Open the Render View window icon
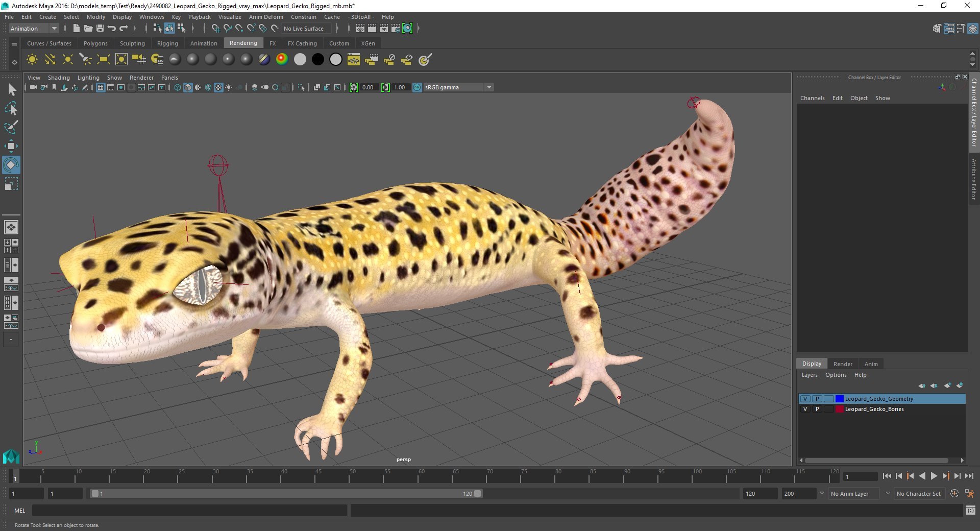 tap(360, 29)
